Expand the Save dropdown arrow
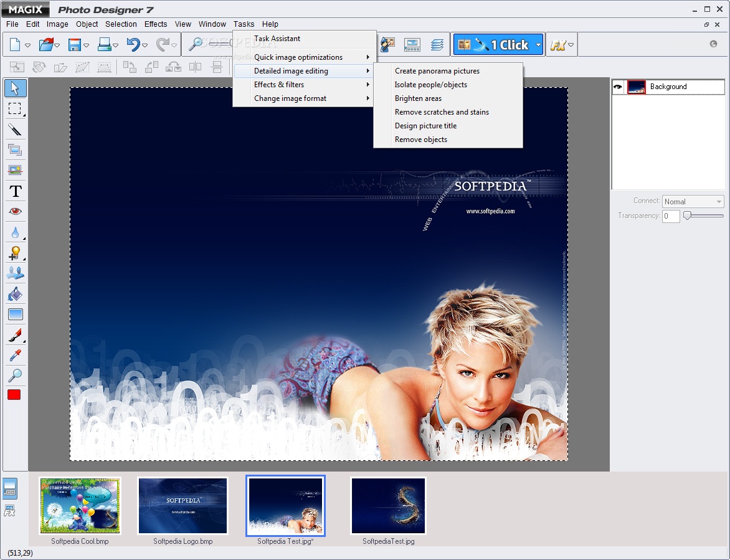Image resolution: width=730 pixels, height=560 pixels. (86, 45)
